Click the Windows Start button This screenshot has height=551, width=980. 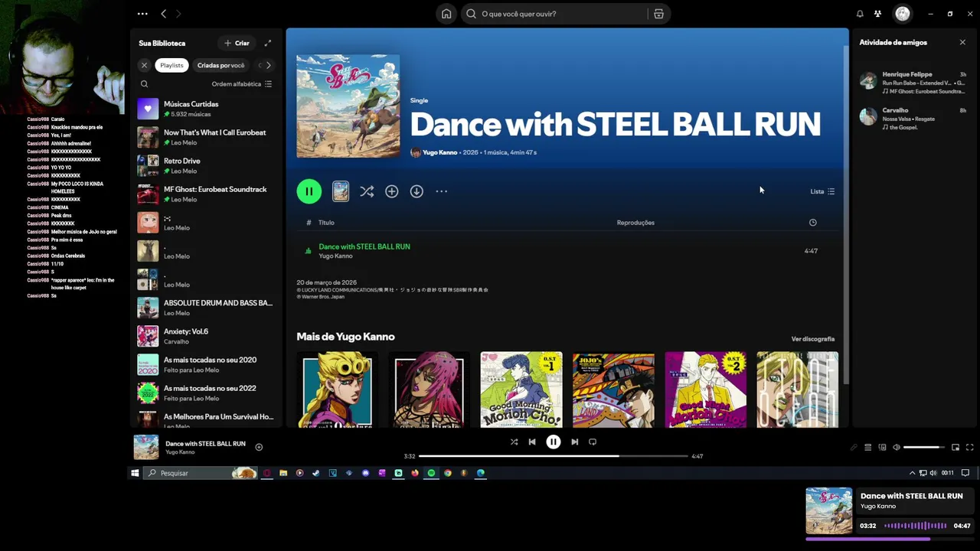coord(135,473)
